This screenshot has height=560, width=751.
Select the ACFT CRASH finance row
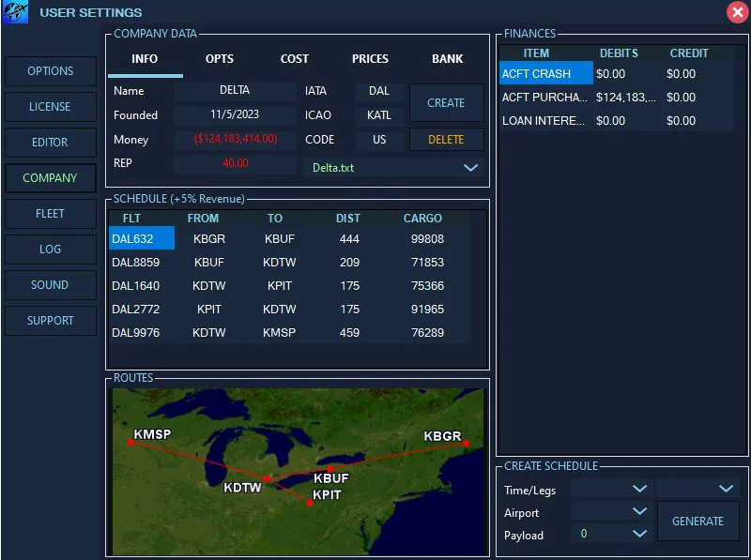[x=616, y=74]
